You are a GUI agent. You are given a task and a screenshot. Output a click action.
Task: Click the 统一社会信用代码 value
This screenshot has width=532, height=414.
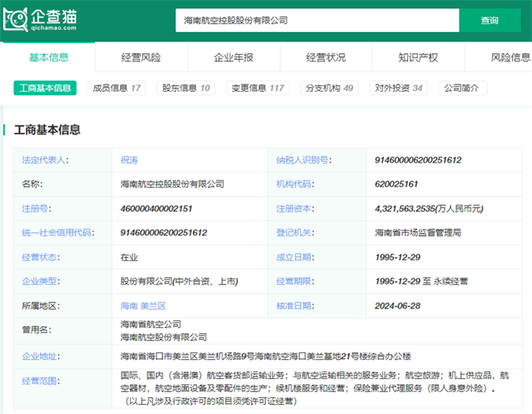(x=163, y=233)
